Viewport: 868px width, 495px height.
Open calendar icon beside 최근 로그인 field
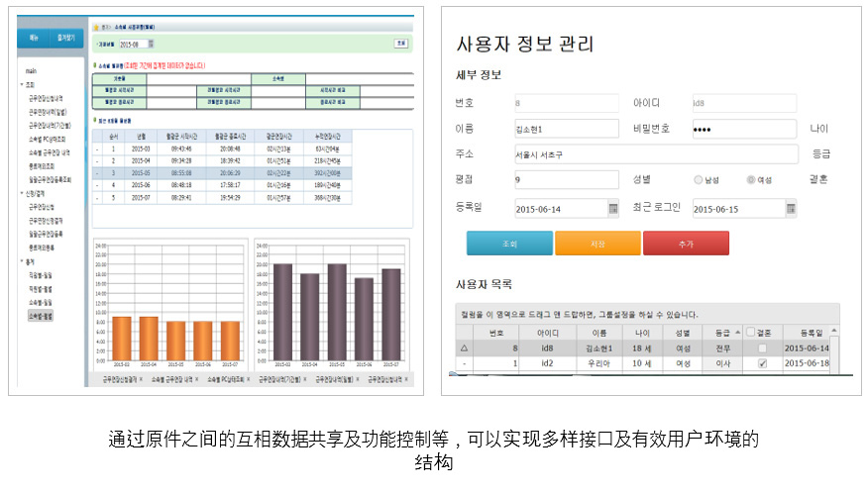tap(791, 209)
